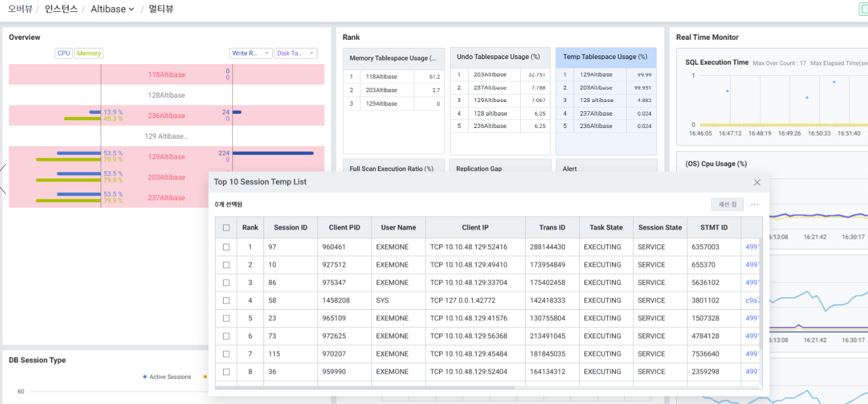Open the Disk Ta... metric dropdown
The height and width of the screenshot is (404, 868).
point(296,53)
